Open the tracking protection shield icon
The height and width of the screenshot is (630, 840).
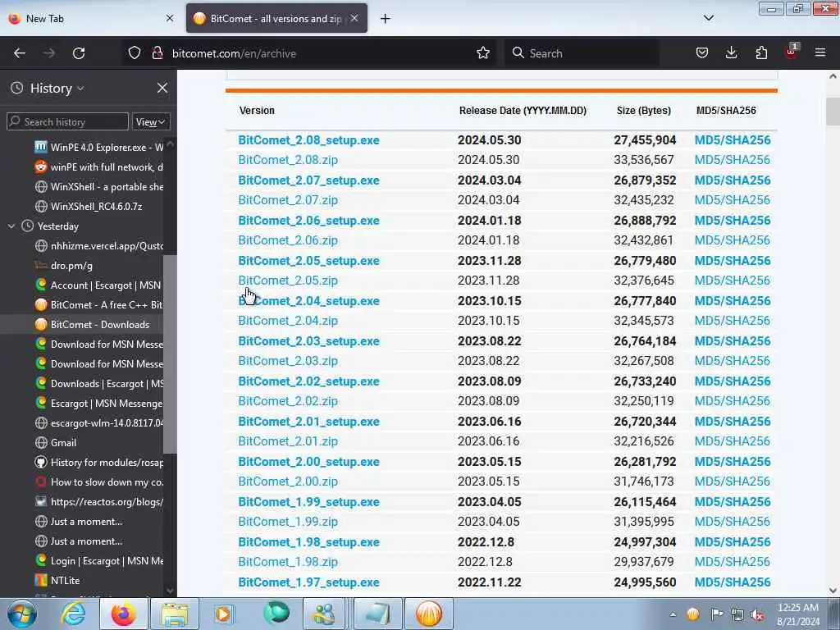coord(135,53)
